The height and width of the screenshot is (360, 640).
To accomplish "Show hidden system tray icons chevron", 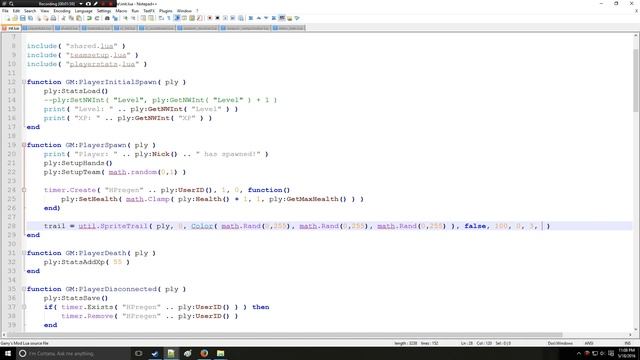I will point(578,353).
